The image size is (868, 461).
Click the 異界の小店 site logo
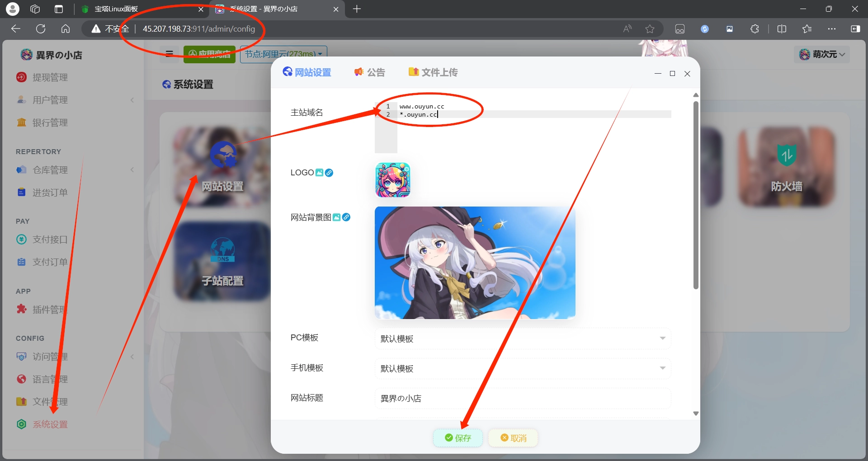52,55
